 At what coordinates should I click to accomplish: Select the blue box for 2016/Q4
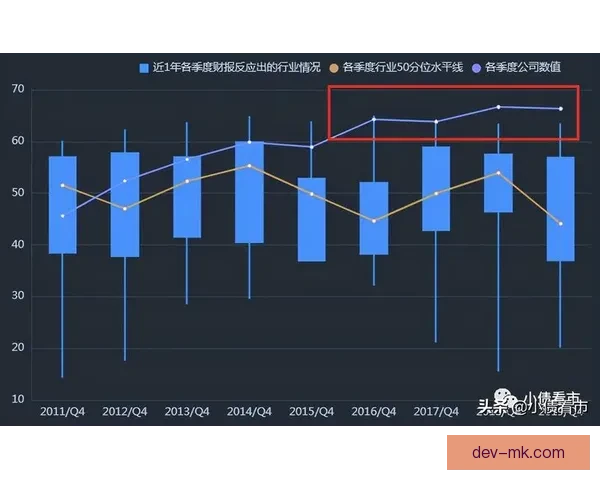pos(374,218)
